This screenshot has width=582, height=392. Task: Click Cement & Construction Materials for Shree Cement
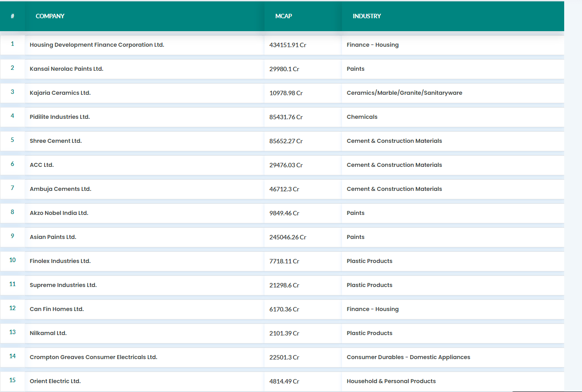[395, 141]
